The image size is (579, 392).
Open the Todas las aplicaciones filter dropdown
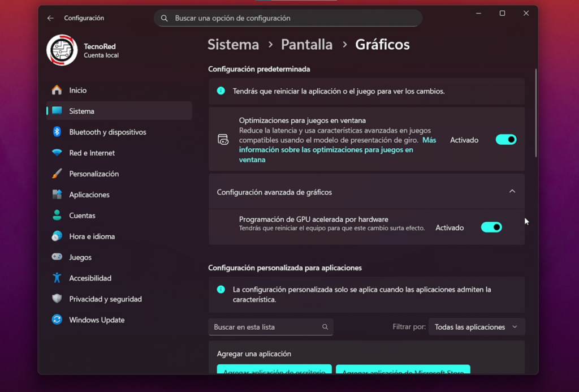tap(476, 326)
